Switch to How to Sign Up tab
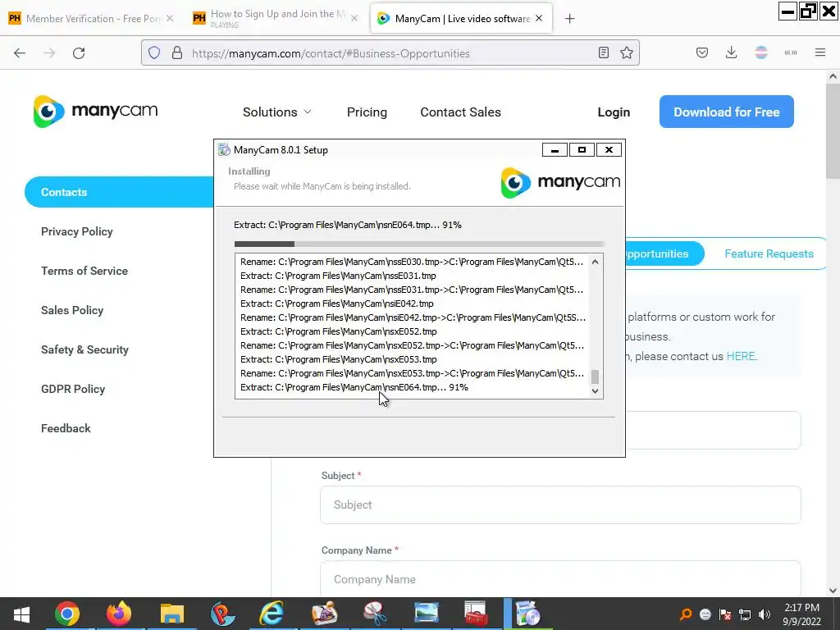 (275, 18)
